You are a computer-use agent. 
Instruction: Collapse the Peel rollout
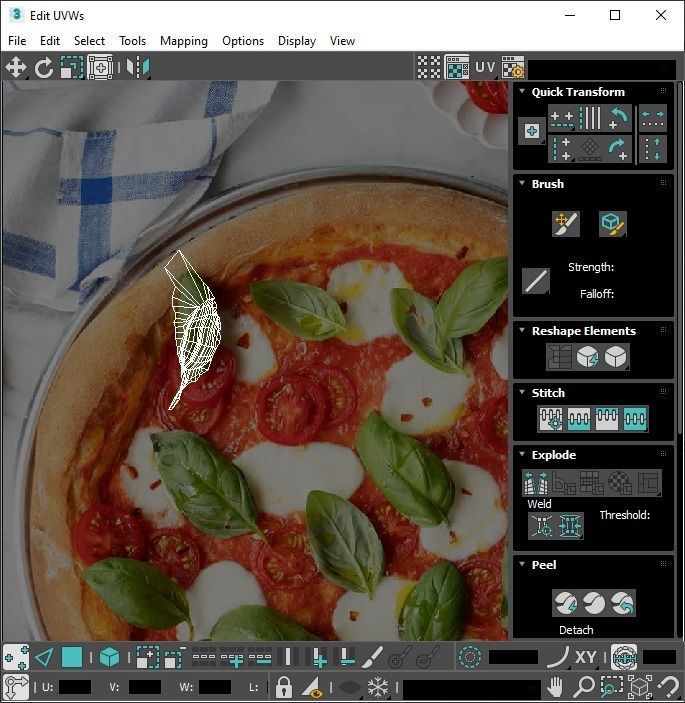click(x=522, y=564)
